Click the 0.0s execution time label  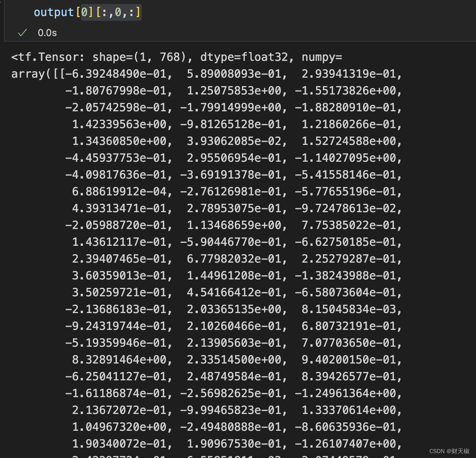(x=47, y=33)
